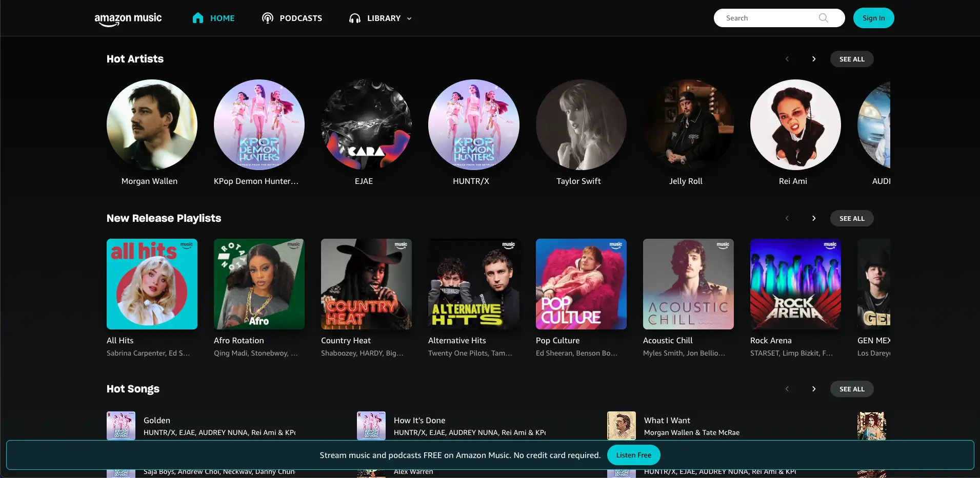
Task: Click the Podcasts broadcast icon
Action: click(267, 18)
